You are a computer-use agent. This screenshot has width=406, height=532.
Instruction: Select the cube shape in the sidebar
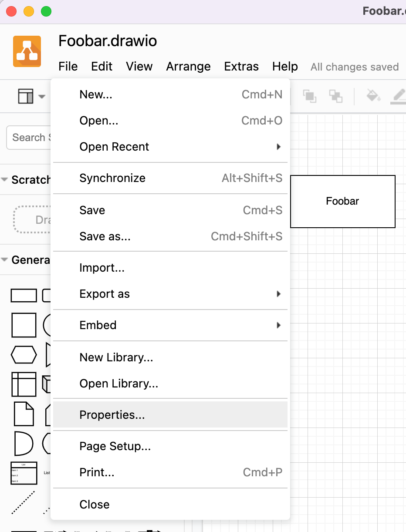tap(48, 384)
